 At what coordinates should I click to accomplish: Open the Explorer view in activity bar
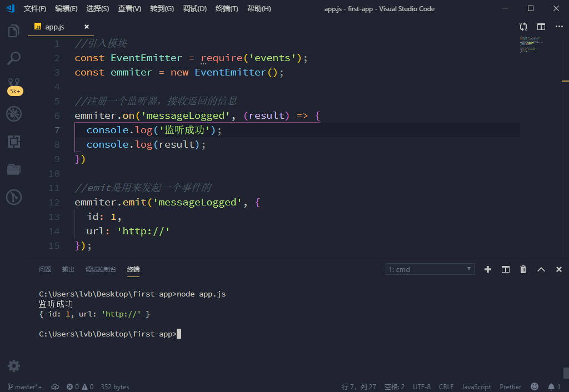coord(13,31)
